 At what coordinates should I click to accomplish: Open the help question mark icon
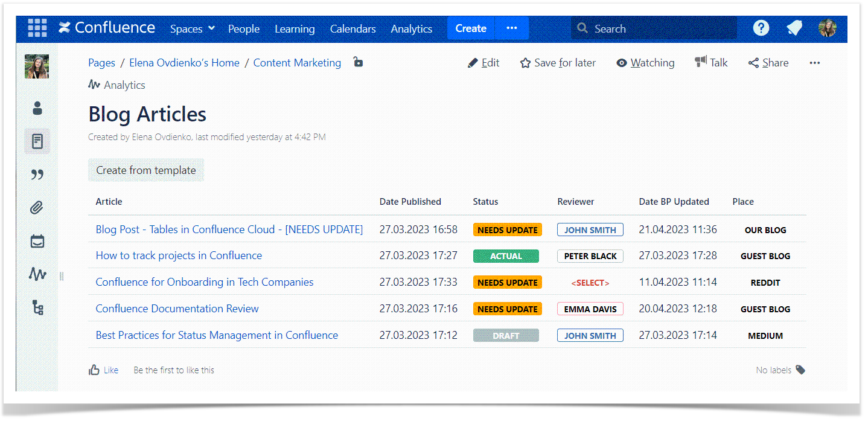tap(761, 28)
